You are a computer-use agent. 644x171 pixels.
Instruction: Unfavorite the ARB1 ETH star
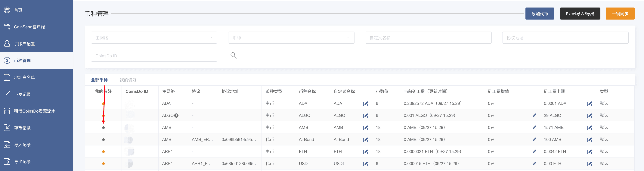(x=103, y=151)
